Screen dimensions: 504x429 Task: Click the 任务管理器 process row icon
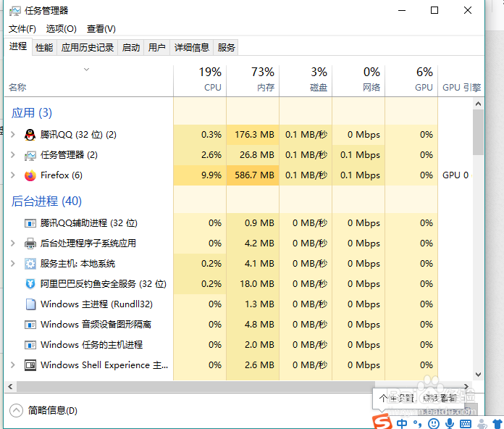tap(30, 156)
